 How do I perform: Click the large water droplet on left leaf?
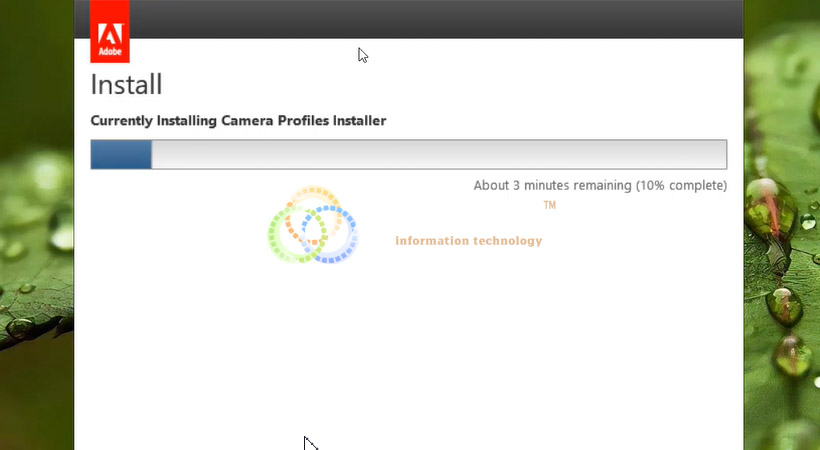tap(20, 326)
